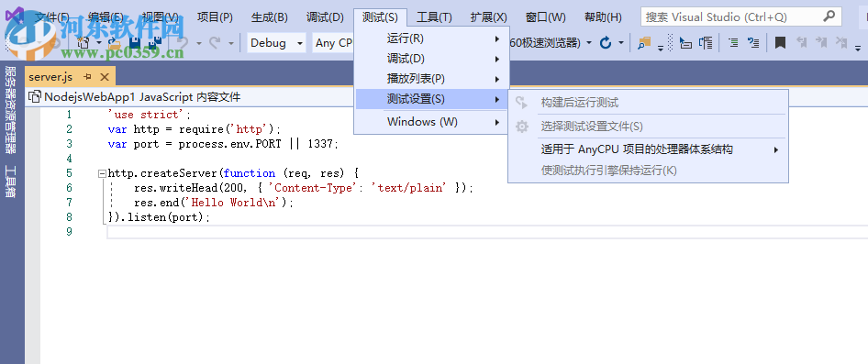Toggle a bookmark with the black bookmark icon
868x364 pixels.
coord(780,42)
